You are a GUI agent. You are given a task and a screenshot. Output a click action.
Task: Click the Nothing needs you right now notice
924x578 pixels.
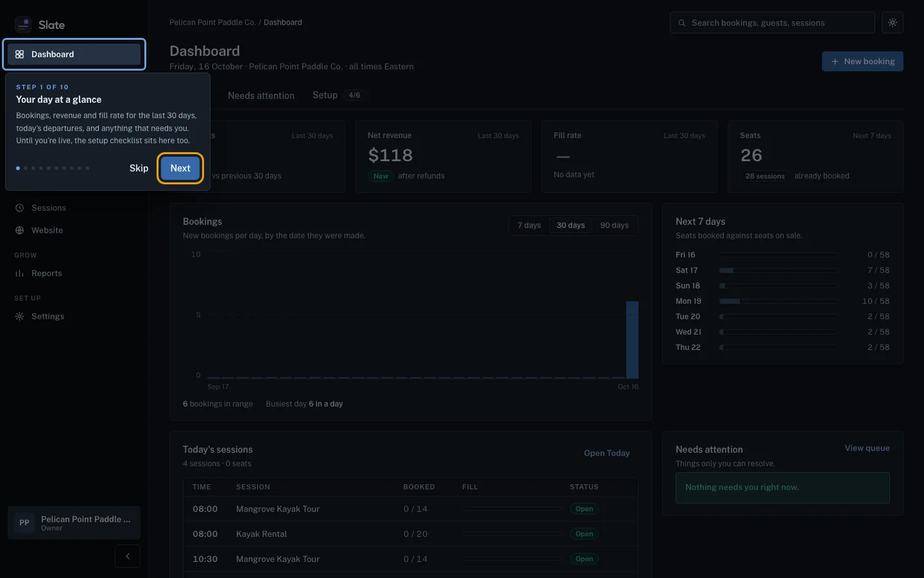pyautogui.click(x=782, y=487)
